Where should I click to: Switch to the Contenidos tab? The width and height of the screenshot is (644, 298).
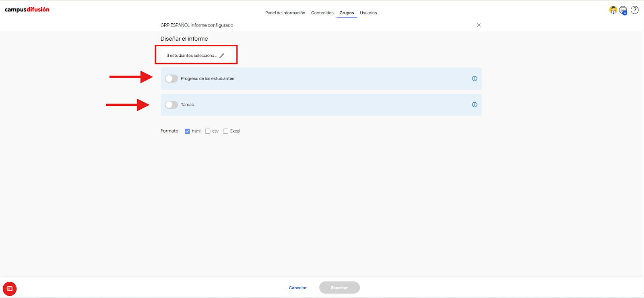click(x=322, y=13)
